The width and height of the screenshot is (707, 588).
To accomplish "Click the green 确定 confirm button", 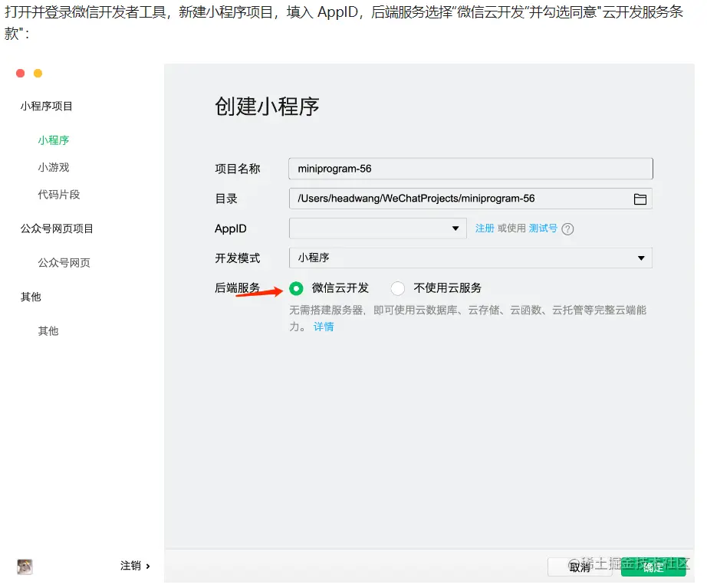I will pyautogui.click(x=653, y=567).
